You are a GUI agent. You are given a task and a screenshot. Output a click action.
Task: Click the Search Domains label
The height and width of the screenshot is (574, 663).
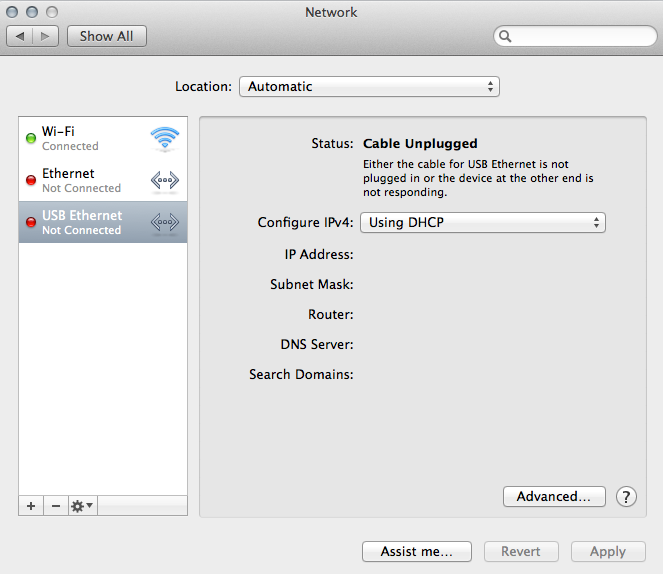coord(301,374)
